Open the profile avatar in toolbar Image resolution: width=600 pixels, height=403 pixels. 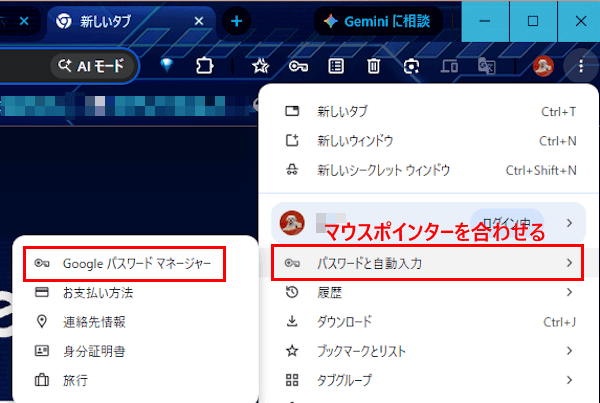543,66
